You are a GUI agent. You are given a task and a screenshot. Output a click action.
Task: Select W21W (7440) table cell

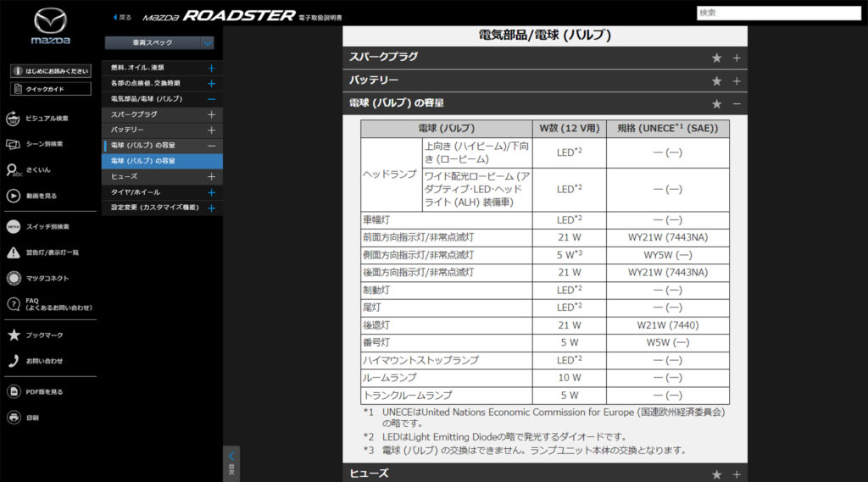tap(668, 325)
